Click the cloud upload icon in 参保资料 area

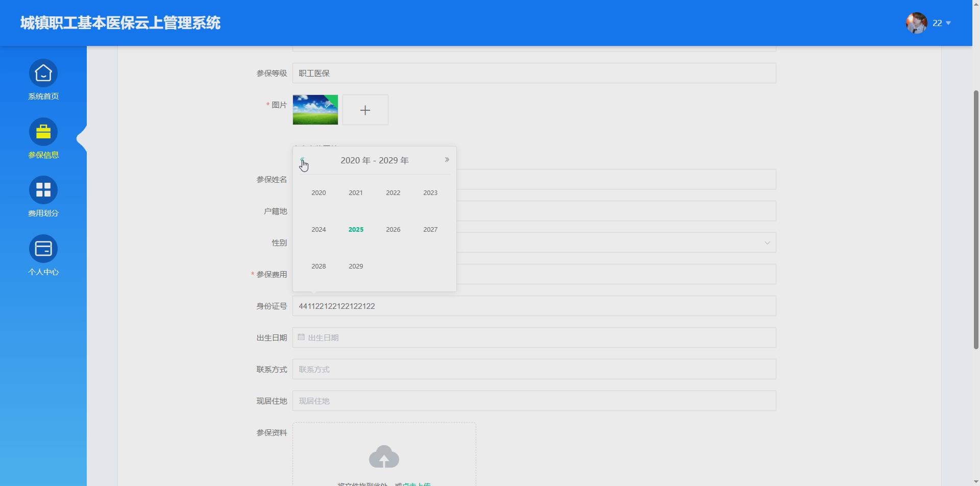pos(384,456)
